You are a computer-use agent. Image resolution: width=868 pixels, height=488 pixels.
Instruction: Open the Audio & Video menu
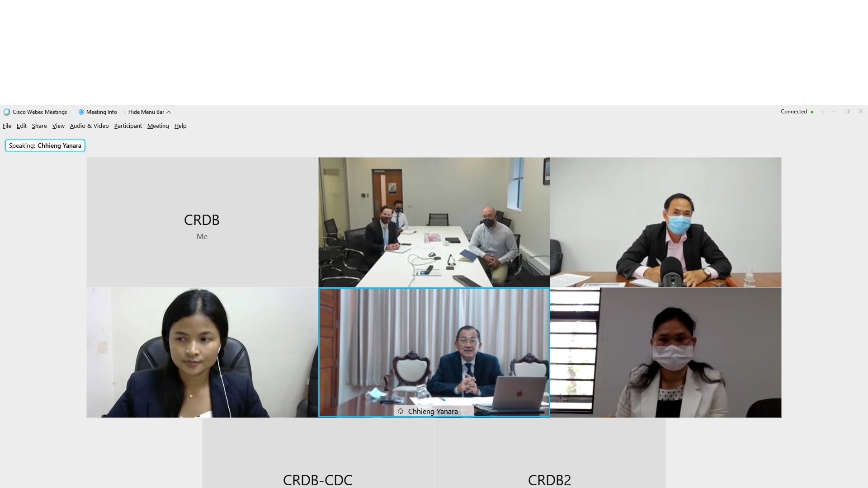[x=90, y=126]
